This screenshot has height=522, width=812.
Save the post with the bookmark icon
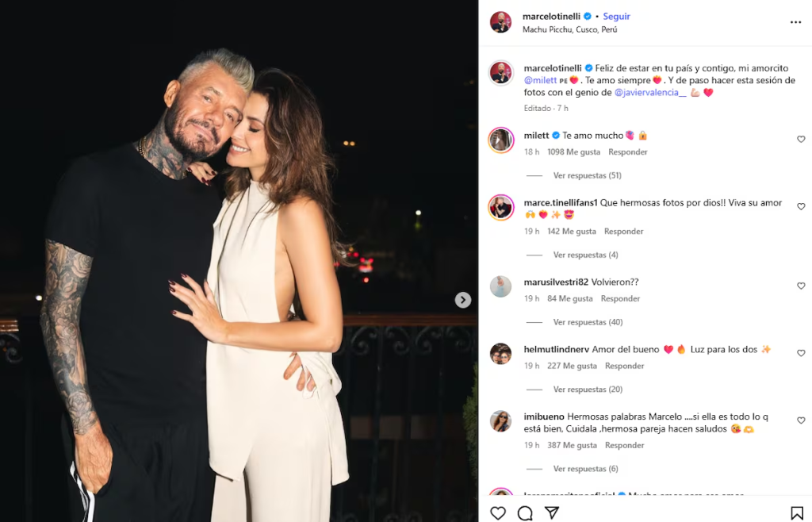797,513
